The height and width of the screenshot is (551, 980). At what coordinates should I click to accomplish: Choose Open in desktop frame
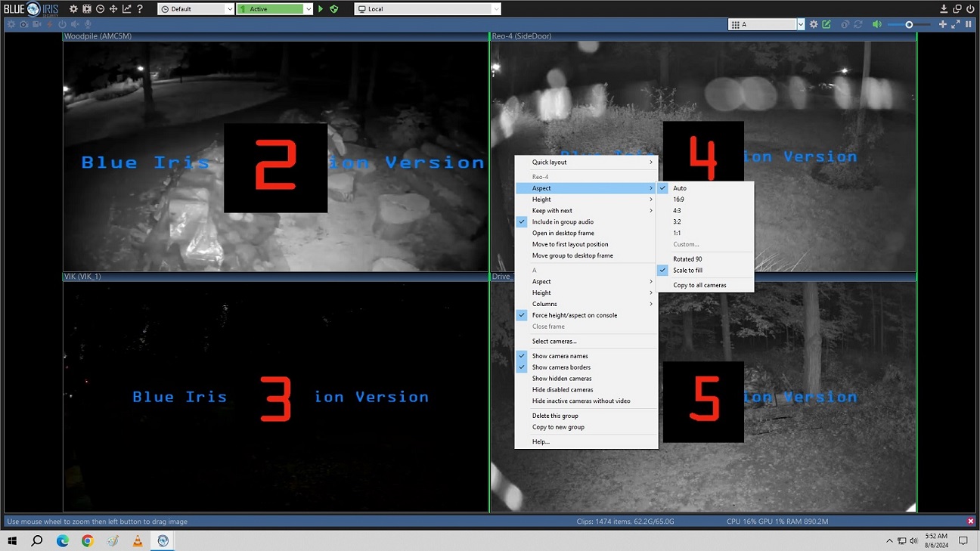click(x=586, y=234)
